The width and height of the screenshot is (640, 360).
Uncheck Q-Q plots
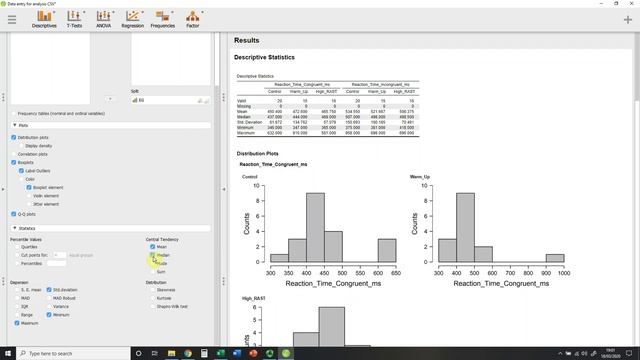point(14,214)
